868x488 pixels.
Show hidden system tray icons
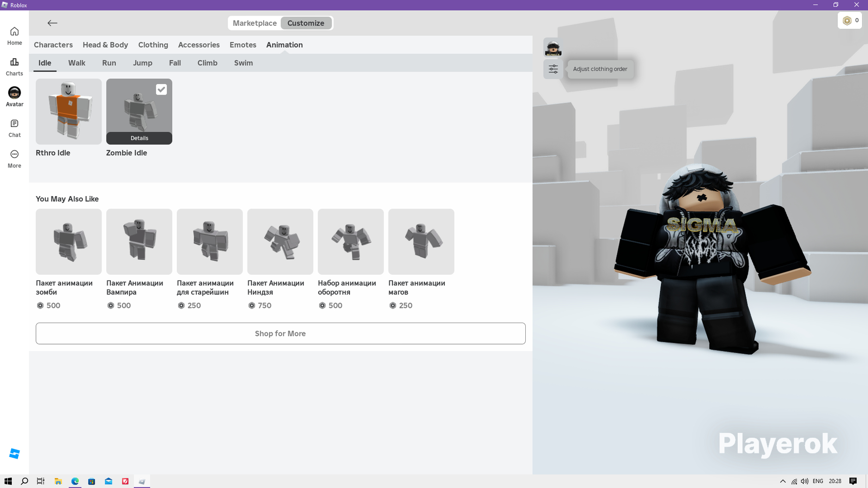(783, 481)
